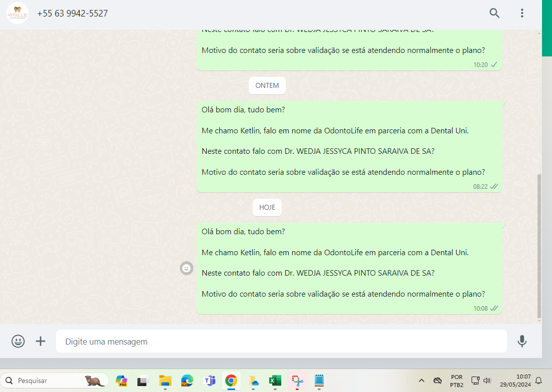Focus the 'Digite uma mensagem' input field
Viewport: 552px width, 392px height.
(x=281, y=341)
